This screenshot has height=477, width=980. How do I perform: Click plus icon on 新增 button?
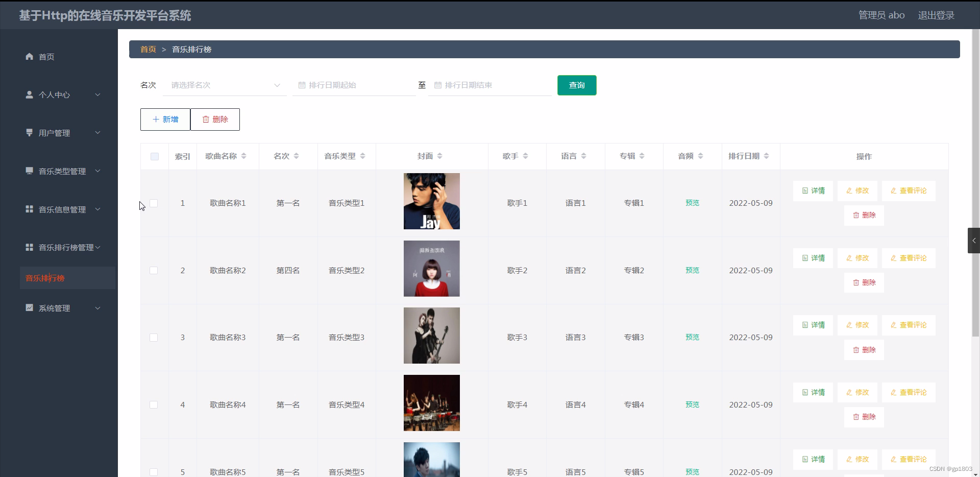156,120
